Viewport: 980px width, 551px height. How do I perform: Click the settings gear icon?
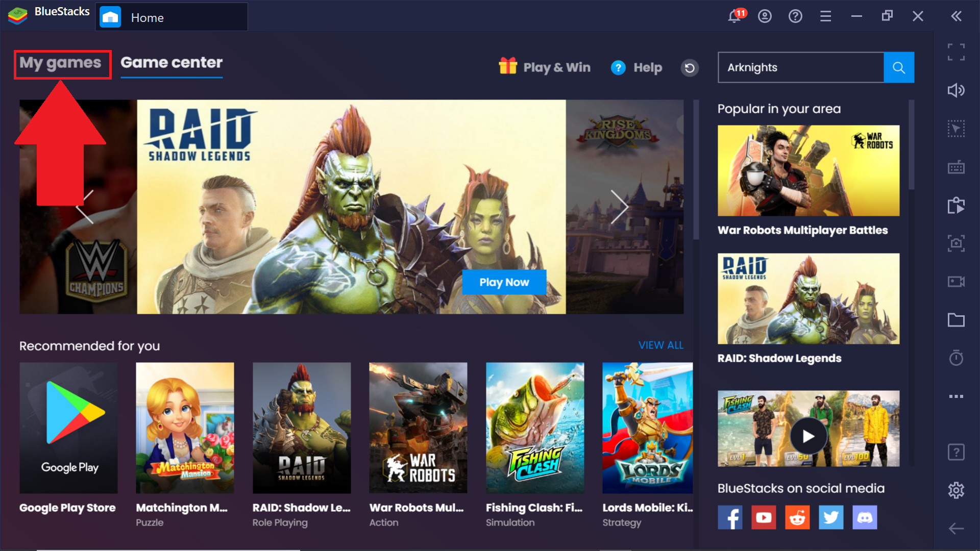[957, 490]
